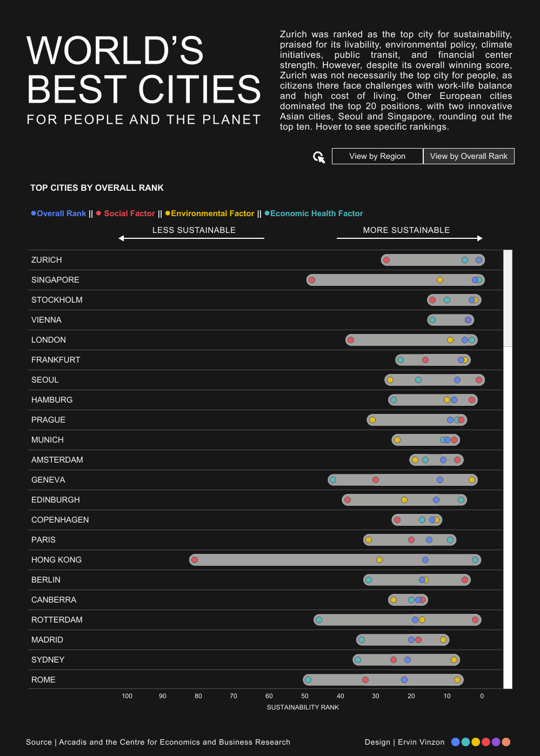
Task: Click Zurich's blue overall rank dot
Action: (479, 260)
